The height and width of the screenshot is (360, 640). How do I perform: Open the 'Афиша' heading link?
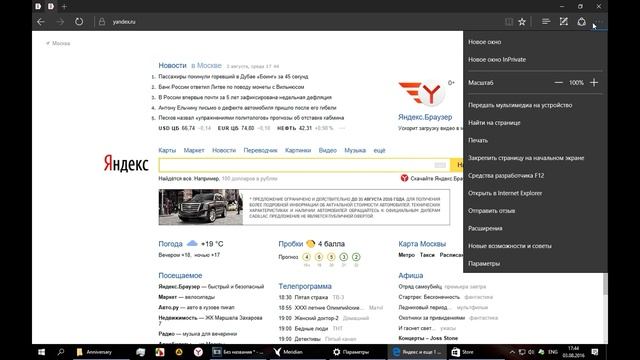(x=411, y=276)
